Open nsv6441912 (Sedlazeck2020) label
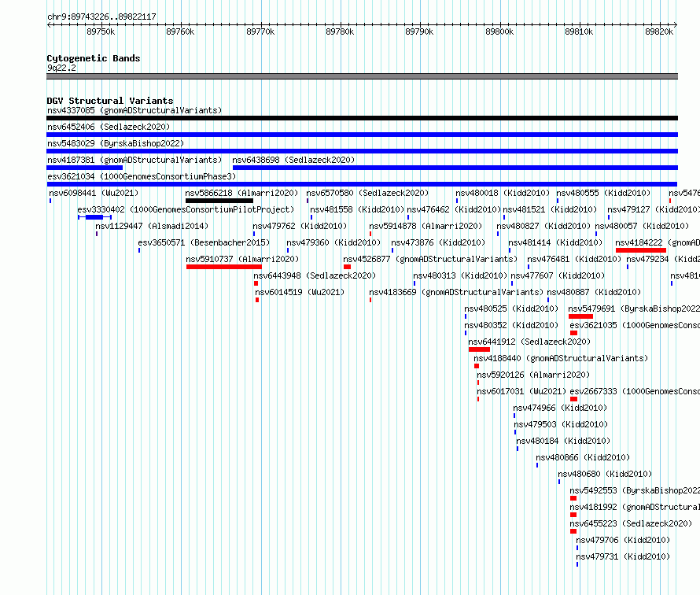The image size is (700, 595). [x=529, y=342]
